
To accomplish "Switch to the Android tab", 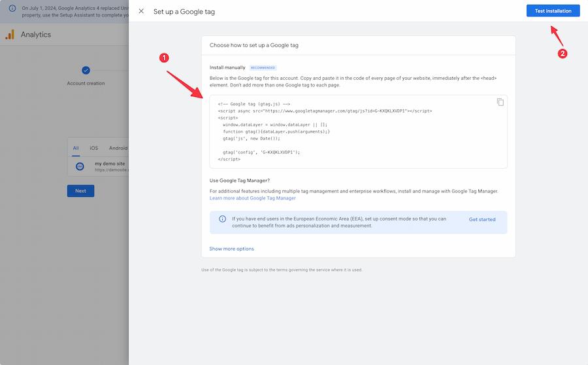I will (118, 148).
